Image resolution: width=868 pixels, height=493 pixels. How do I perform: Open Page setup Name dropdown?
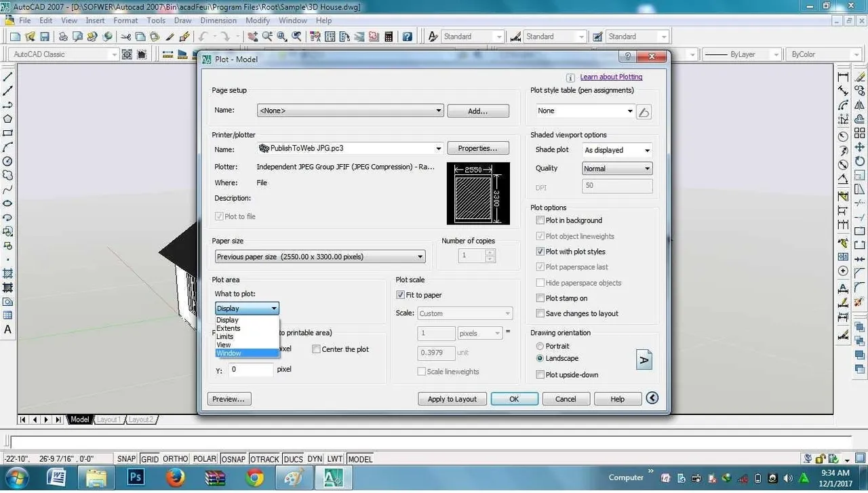[x=351, y=111]
